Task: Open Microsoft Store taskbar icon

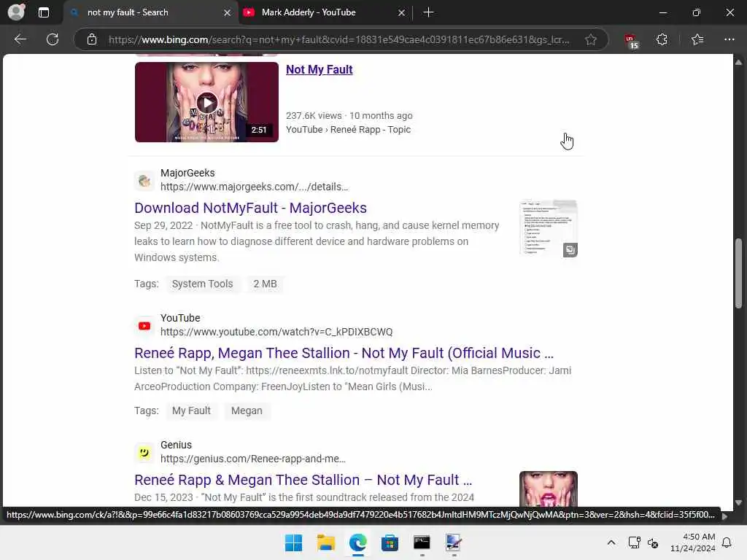Action: pos(390,542)
